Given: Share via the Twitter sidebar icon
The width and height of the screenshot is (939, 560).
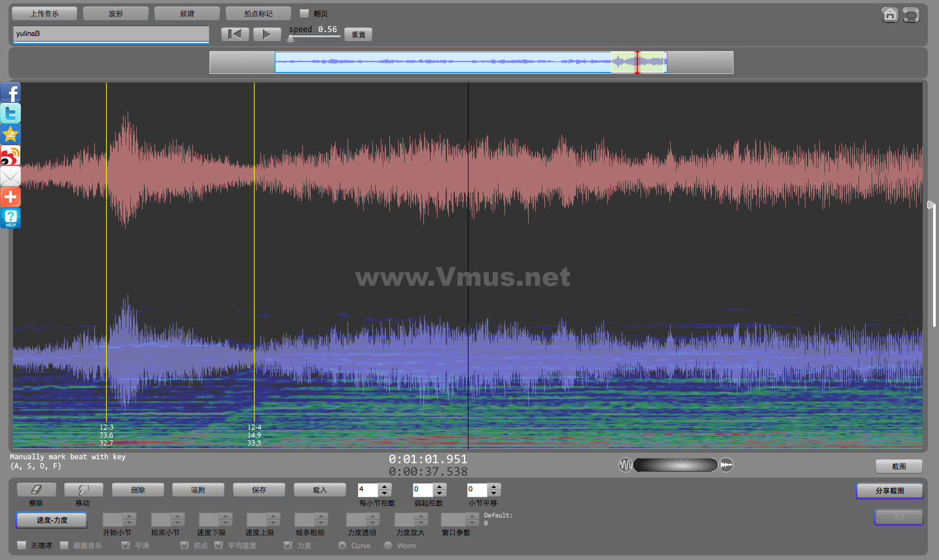Looking at the screenshot, I should coord(10,113).
